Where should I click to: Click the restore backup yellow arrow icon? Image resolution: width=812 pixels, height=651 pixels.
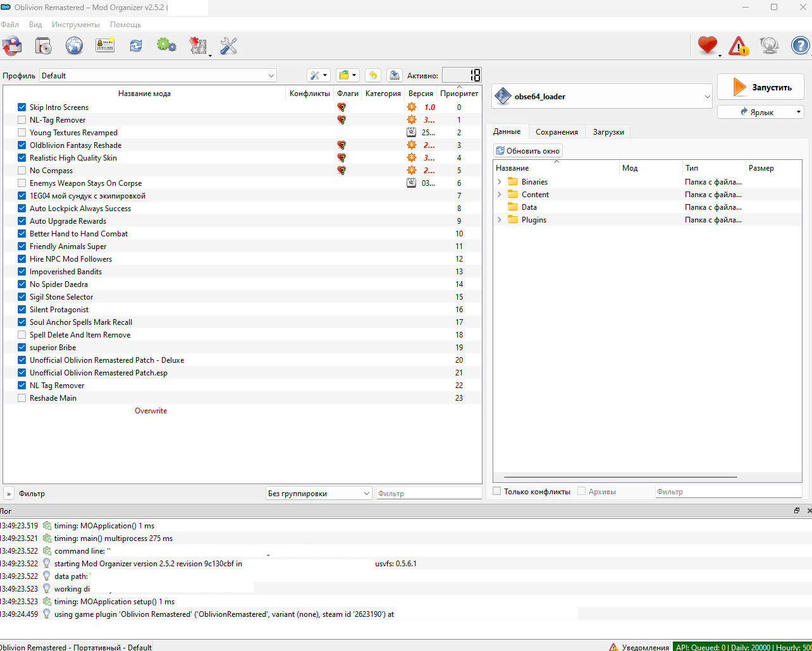coord(373,75)
